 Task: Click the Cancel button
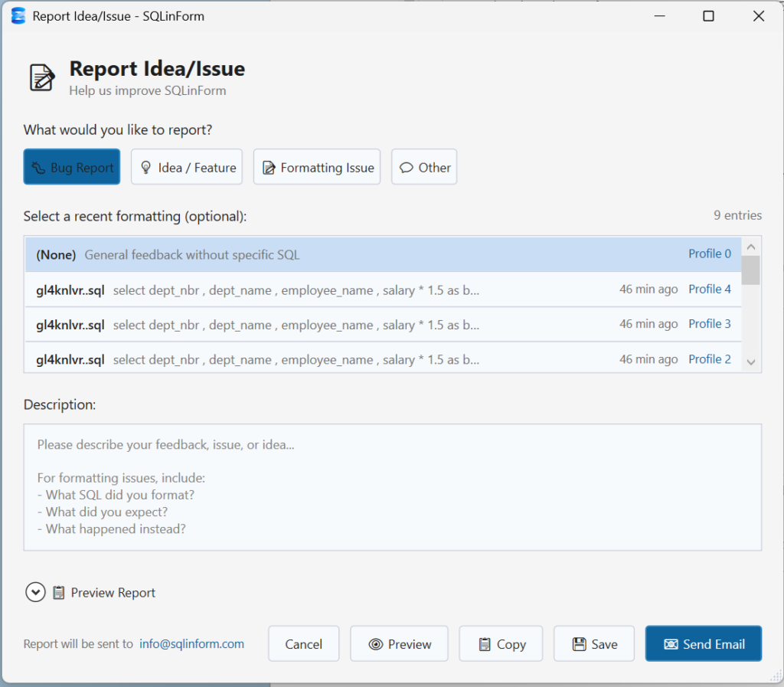click(x=303, y=643)
